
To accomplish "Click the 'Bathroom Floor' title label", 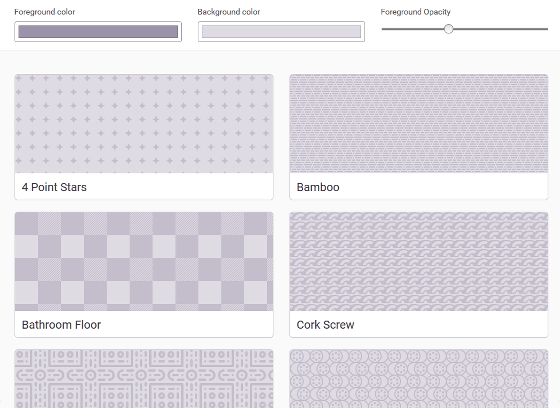I will pos(61,325).
